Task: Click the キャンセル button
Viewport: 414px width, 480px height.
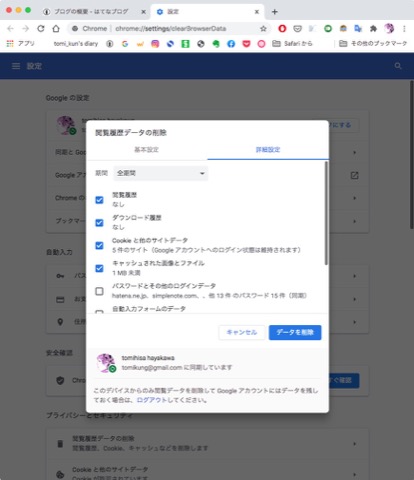Action: pos(242,332)
